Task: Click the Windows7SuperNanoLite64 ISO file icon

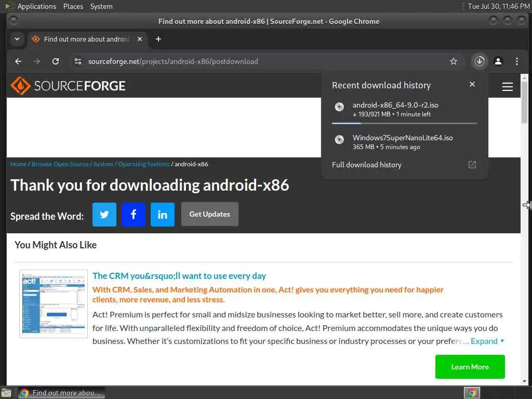Action: pos(339,139)
